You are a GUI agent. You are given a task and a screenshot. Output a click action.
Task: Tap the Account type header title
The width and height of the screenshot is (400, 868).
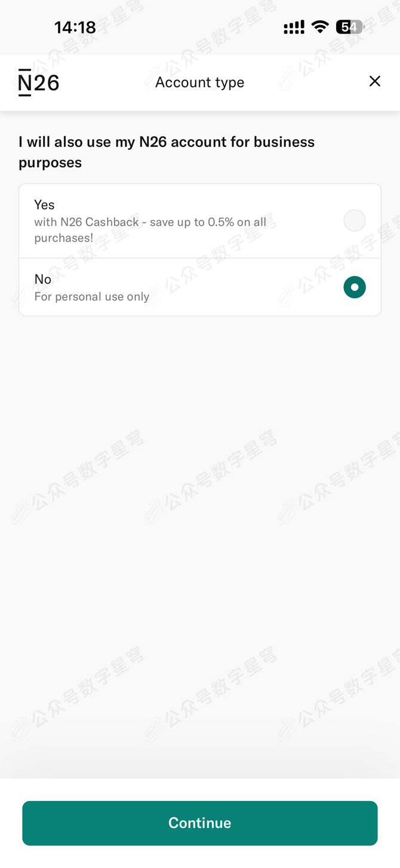200,82
